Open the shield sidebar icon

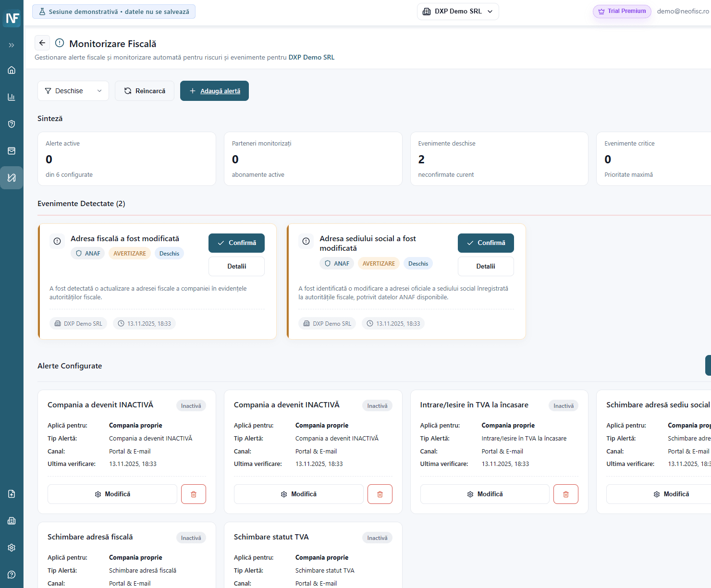tap(12, 124)
